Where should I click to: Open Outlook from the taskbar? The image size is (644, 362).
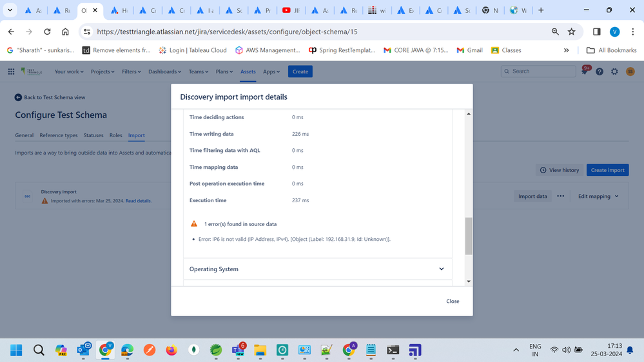[x=83, y=350]
